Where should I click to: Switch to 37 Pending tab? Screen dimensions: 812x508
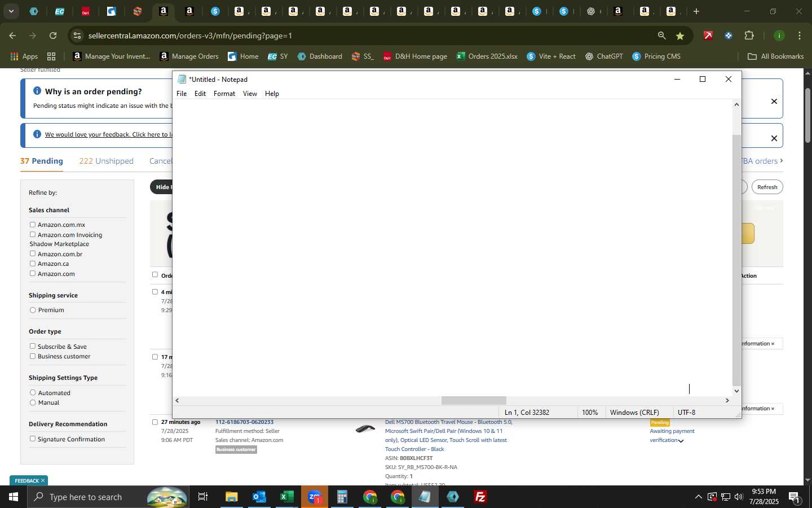click(x=42, y=161)
